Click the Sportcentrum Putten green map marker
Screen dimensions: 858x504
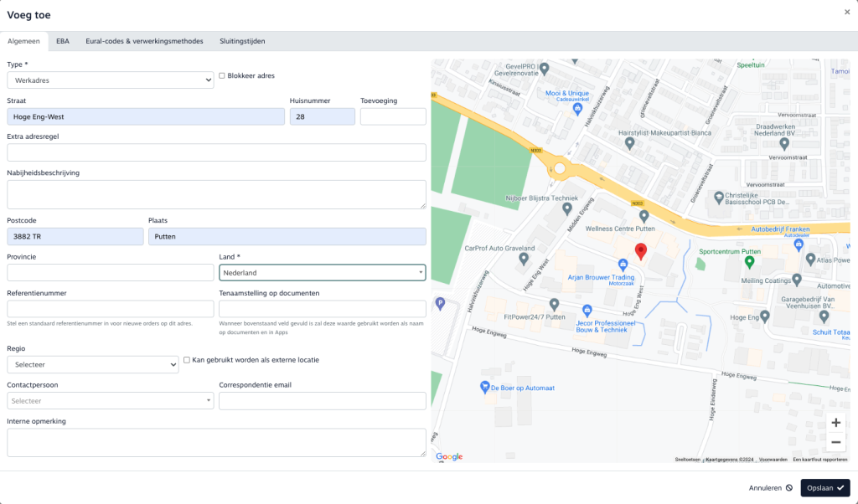pyautogui.click(x=750, y=262)
